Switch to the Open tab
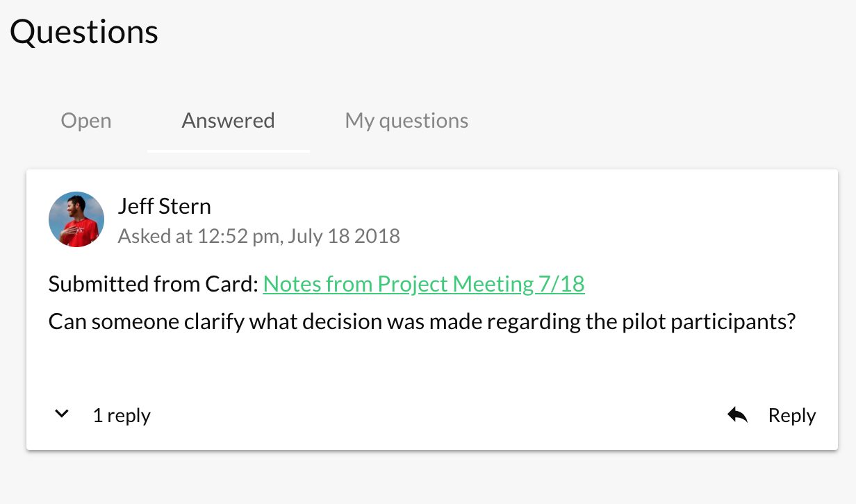The image size is (856, 504). [86, 121]
